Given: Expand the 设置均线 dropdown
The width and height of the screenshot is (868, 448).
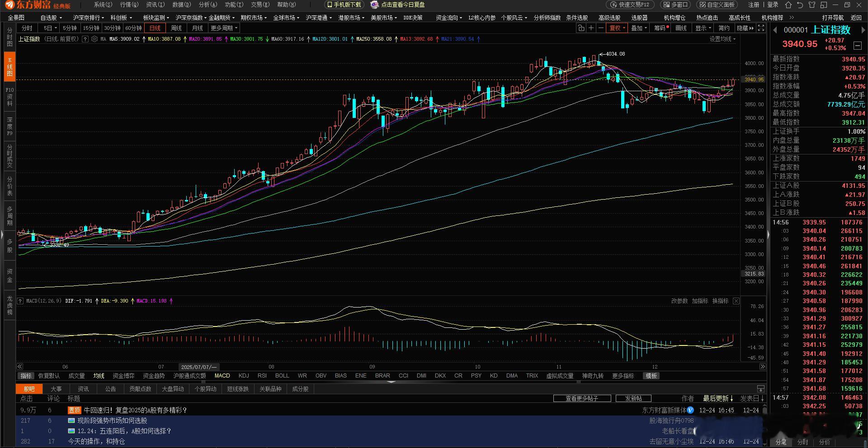Looking at the screenshot, I should tap(722, 39).
